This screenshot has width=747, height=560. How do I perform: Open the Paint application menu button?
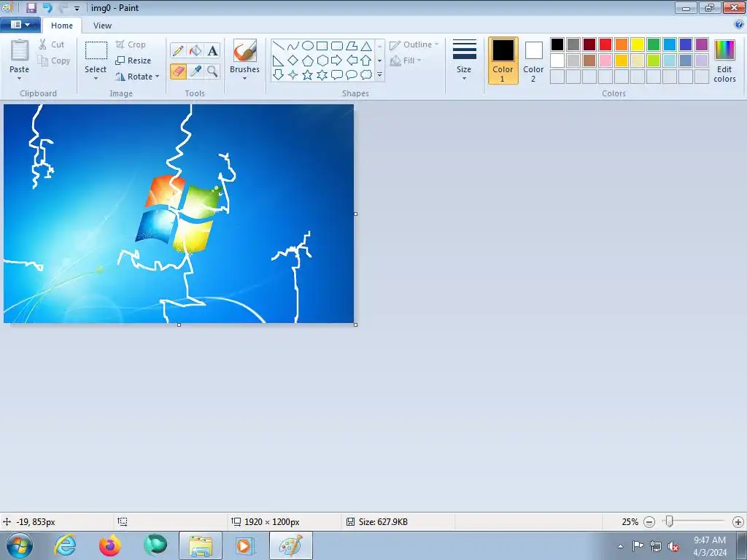(20, 25)
